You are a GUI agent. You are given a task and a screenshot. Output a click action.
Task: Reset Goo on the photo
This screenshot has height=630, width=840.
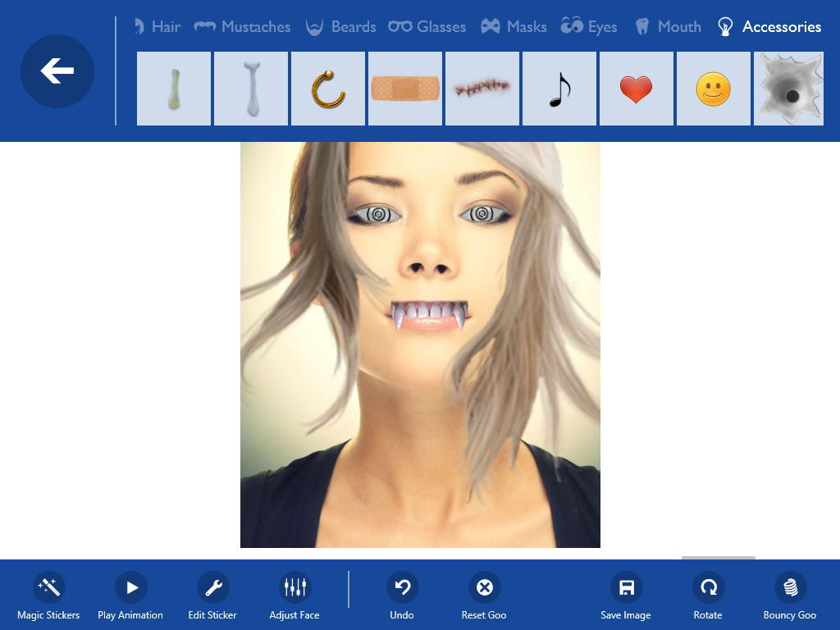pos(484,587)
